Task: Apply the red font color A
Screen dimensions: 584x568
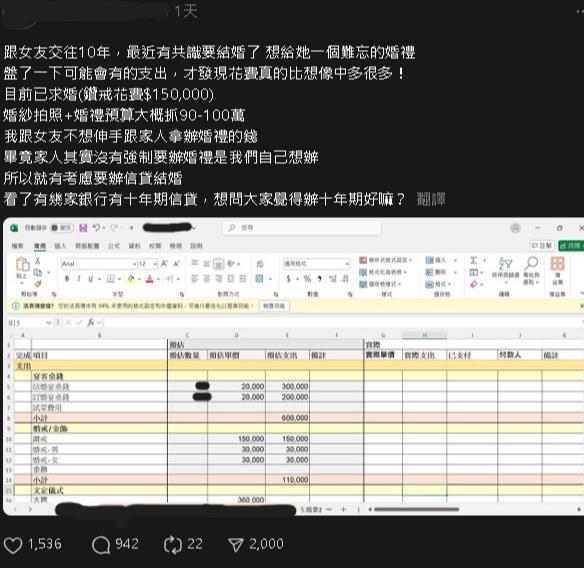Action: (150, 279)
